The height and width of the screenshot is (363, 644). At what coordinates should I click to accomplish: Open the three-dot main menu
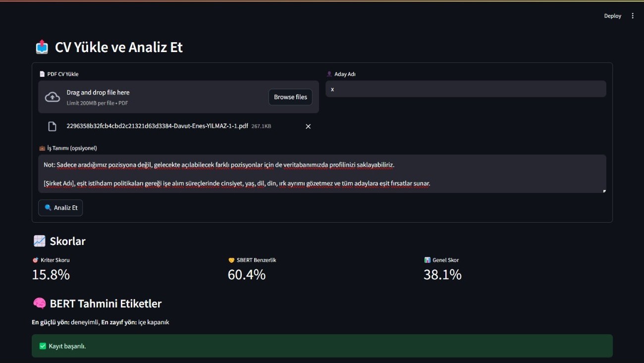(633, 16)
